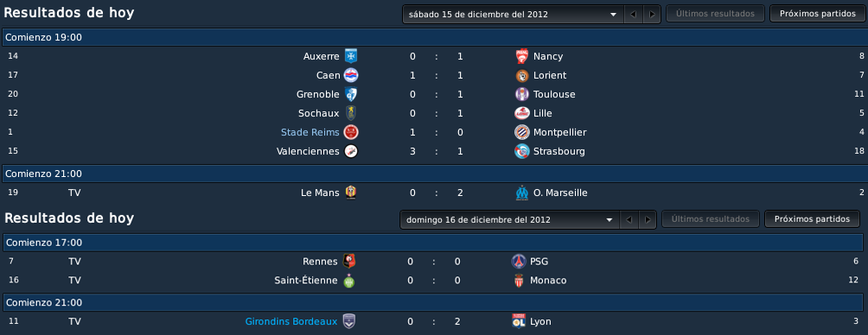868x335 pixels.
Task: Select the Rennes club badge
Action: point(349,262)
